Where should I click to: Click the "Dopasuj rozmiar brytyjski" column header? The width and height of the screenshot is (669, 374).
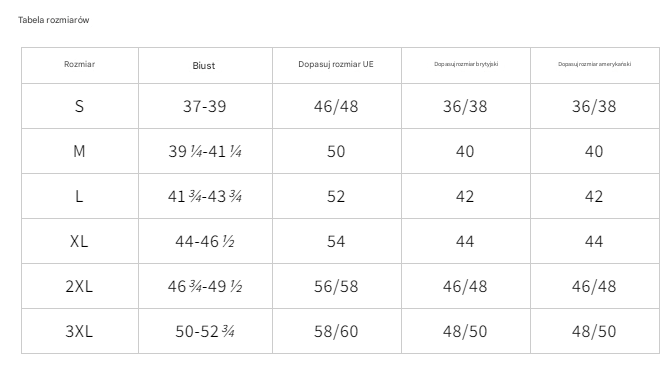(x=466, y=64)
